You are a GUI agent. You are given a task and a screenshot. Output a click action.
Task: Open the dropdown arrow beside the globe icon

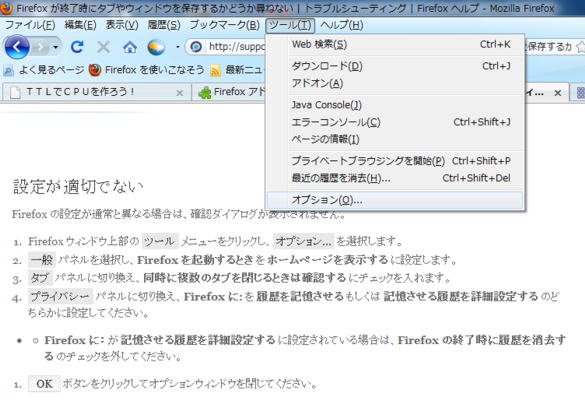pos(178,47)
